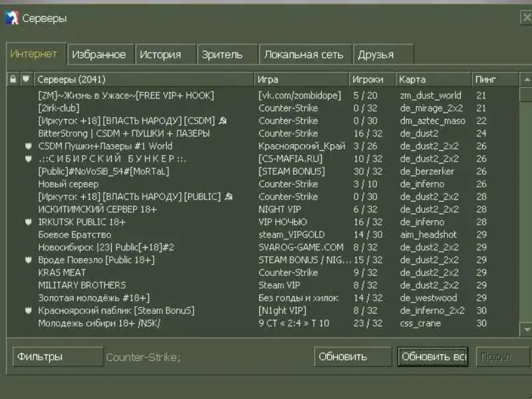
Task: Close the Серверы window
Action: [526, 17]
